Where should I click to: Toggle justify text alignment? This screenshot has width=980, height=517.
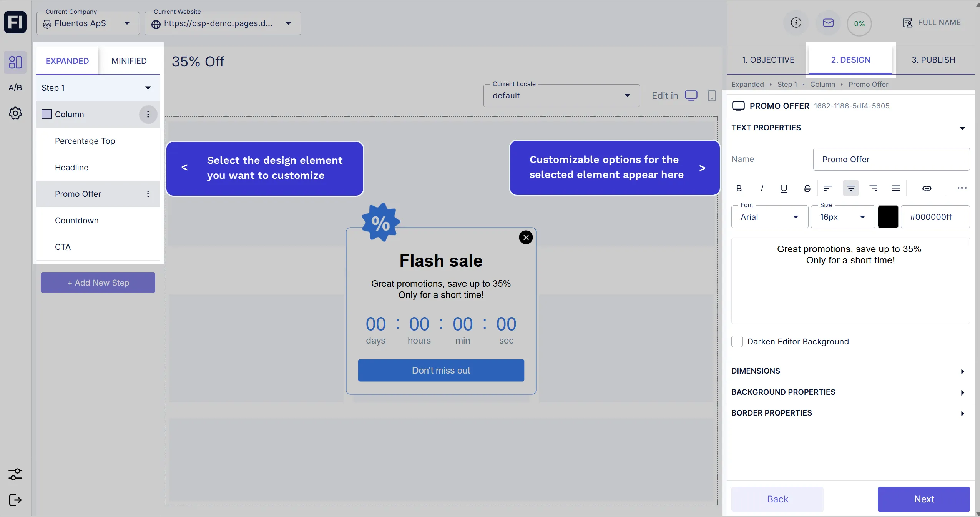(896, 188)
